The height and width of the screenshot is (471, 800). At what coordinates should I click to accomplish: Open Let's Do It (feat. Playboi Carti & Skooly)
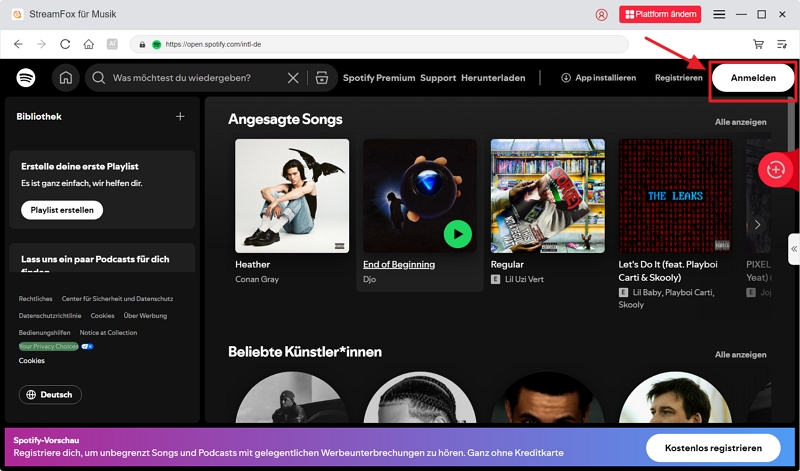pyautogui.click(x=668, y=271)
